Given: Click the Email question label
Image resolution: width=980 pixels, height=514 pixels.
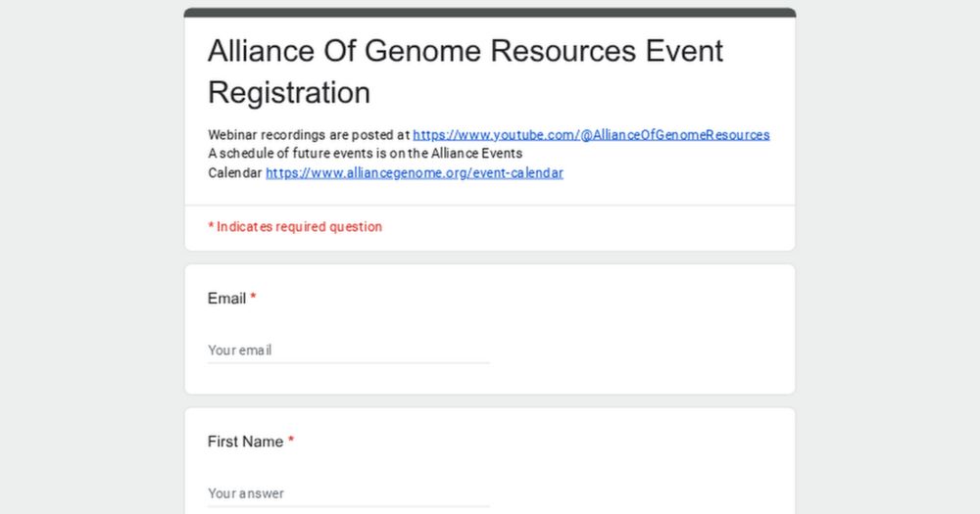Looking at the screenshot, I should tap(226, 299).
